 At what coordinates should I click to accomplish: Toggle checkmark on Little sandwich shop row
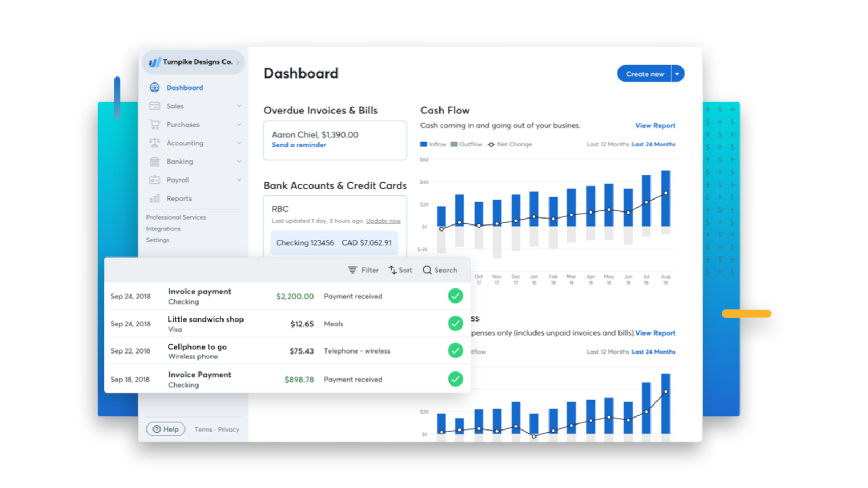(455, 324)
